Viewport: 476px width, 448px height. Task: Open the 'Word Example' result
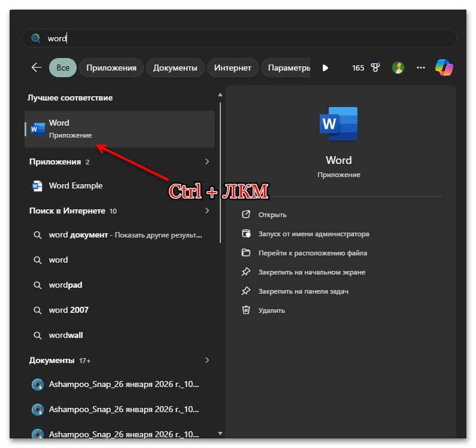[119, 185]
